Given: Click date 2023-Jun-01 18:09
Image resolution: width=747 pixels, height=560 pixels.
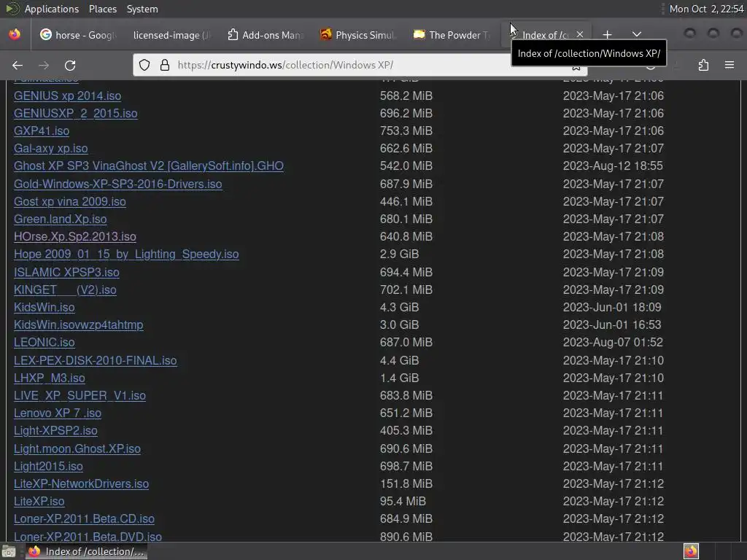Looking at the screenshot, I should [612, 307].
